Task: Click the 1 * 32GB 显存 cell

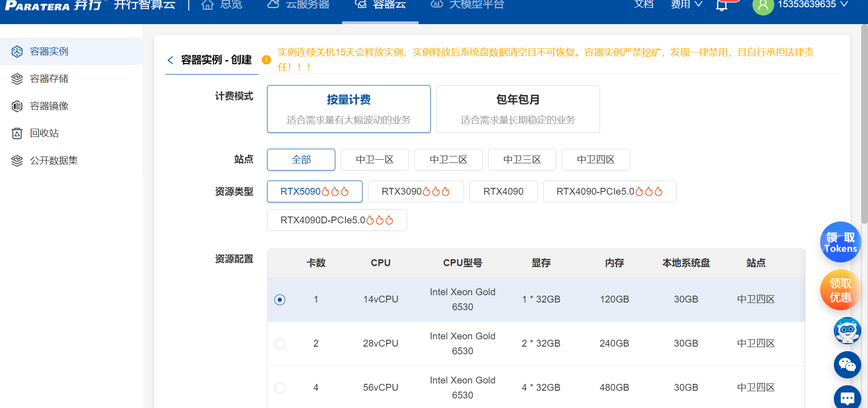Action: tap(541, 299)
